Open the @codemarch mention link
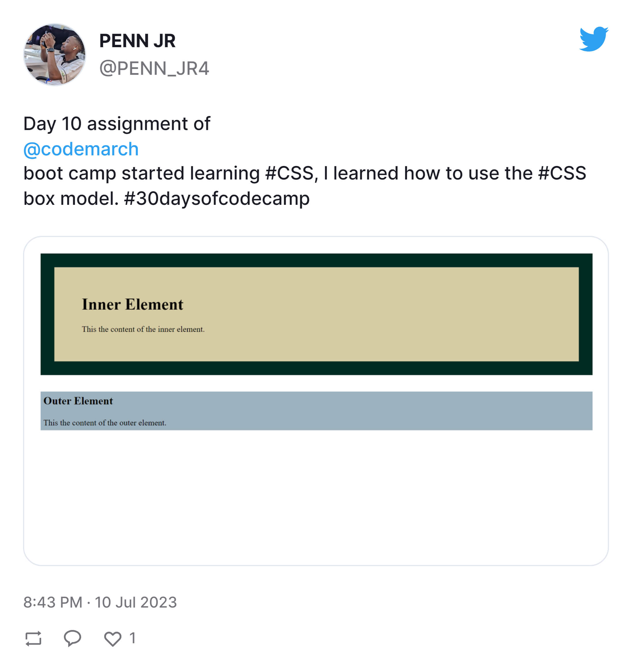 click(81, 149)
